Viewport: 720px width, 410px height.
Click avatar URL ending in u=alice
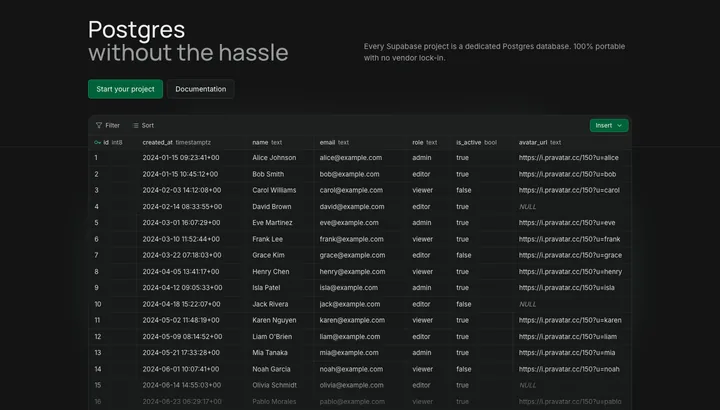569,157
